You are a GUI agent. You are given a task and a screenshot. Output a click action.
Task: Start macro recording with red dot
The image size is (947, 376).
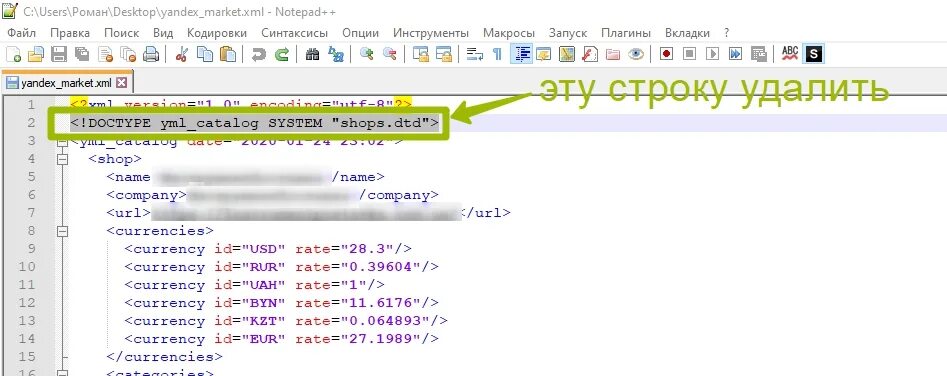click(x=666, y=54)
